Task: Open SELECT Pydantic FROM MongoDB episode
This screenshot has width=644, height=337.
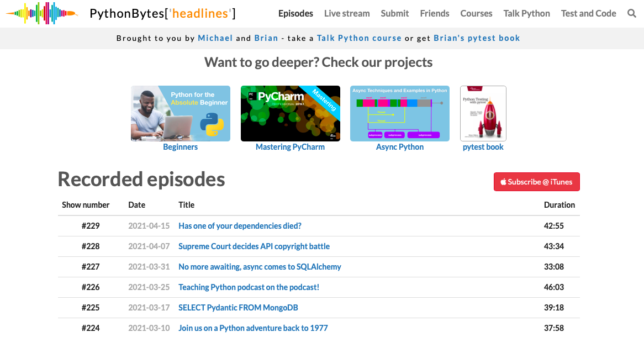Action: click(238, 307)
